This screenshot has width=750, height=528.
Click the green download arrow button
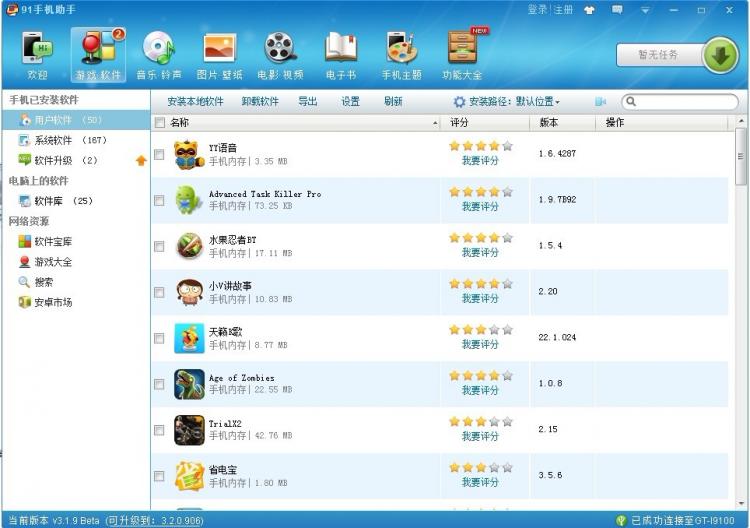720,55
